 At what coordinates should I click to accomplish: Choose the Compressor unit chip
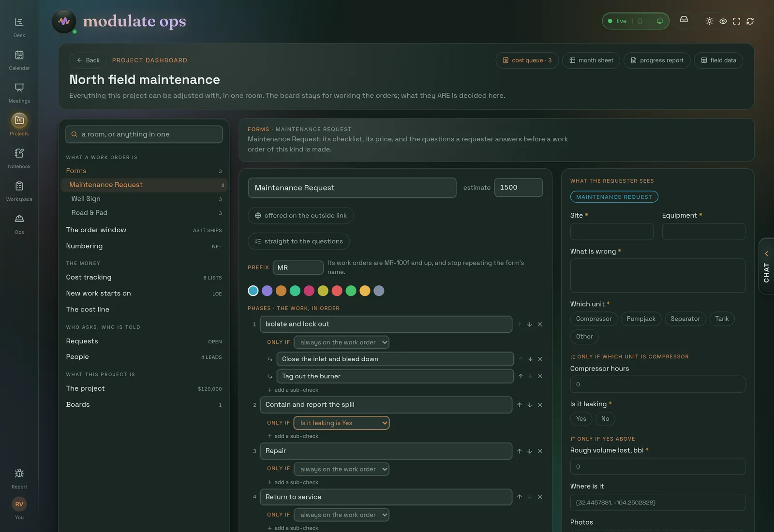click(594, 319)
